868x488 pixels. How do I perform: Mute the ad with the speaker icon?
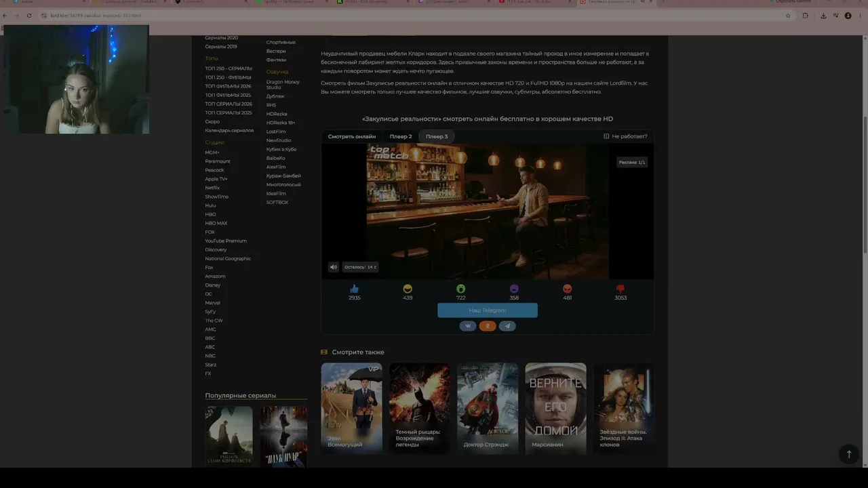pos(333,267)
